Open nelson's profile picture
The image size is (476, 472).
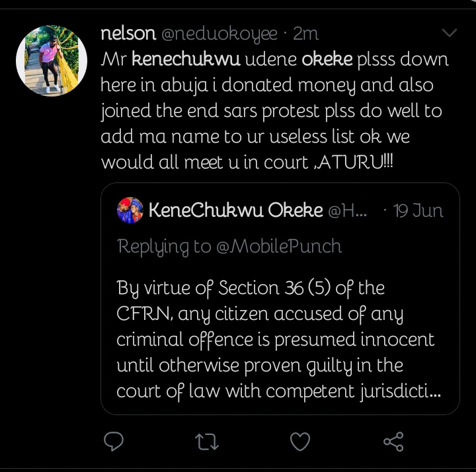(52, 60)
